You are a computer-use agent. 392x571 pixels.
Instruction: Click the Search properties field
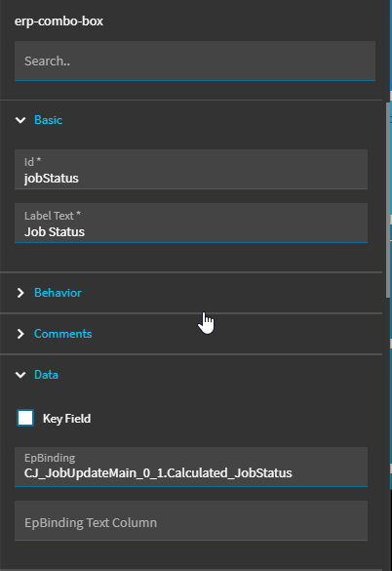tap(195, 61)
